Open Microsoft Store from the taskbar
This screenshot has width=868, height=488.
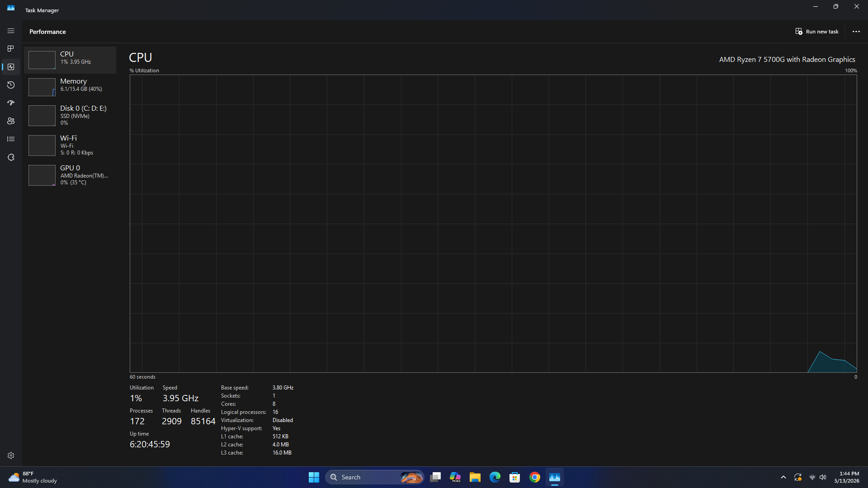click(515, 477)
